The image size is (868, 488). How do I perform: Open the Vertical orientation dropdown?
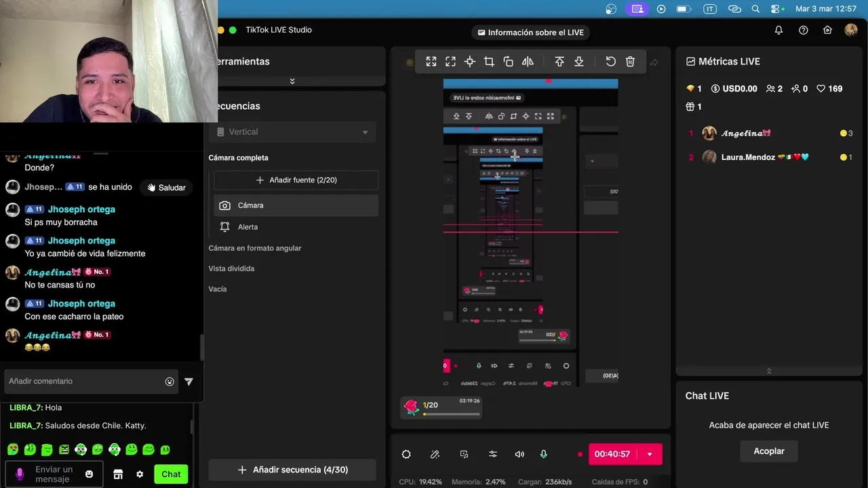[x=293, y=132]
